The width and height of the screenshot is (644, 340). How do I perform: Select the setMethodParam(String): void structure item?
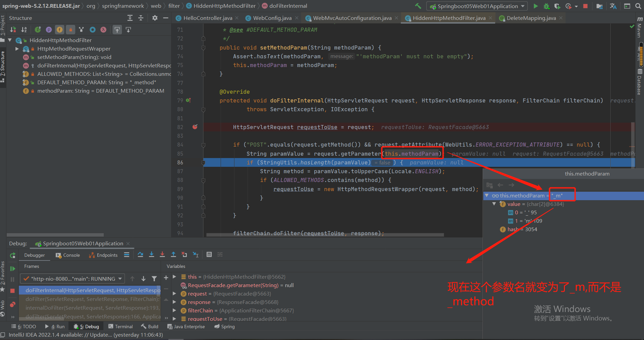74,57
